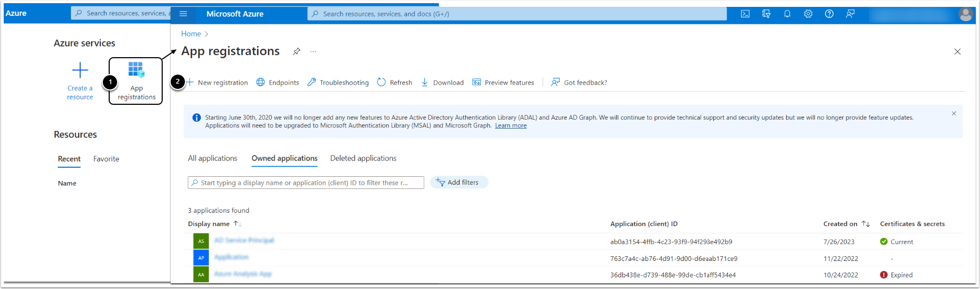Open the settings gear in the header

point(808,14)
